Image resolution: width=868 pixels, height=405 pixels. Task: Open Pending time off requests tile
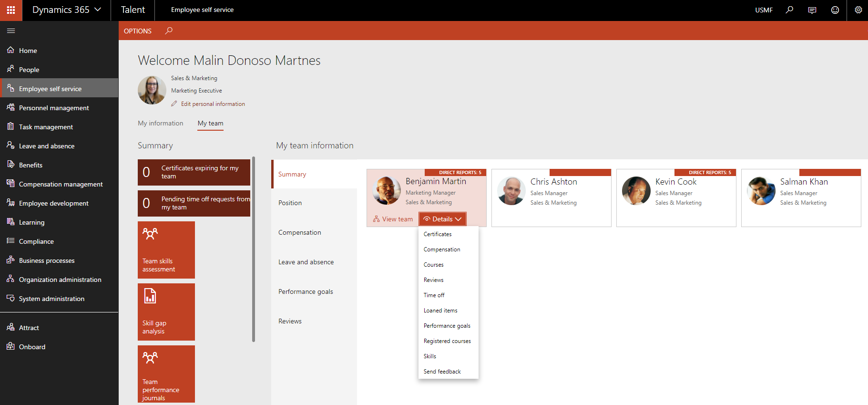(x=194, y=203)
